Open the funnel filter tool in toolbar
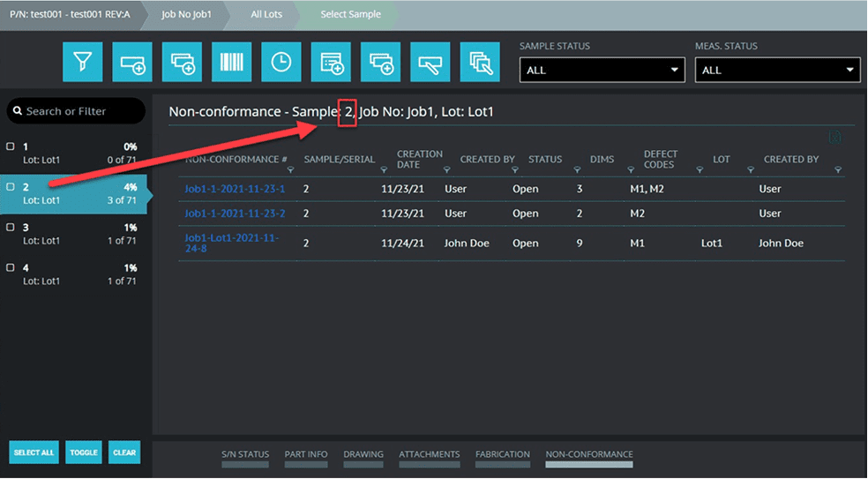 [x=83, y=62]
